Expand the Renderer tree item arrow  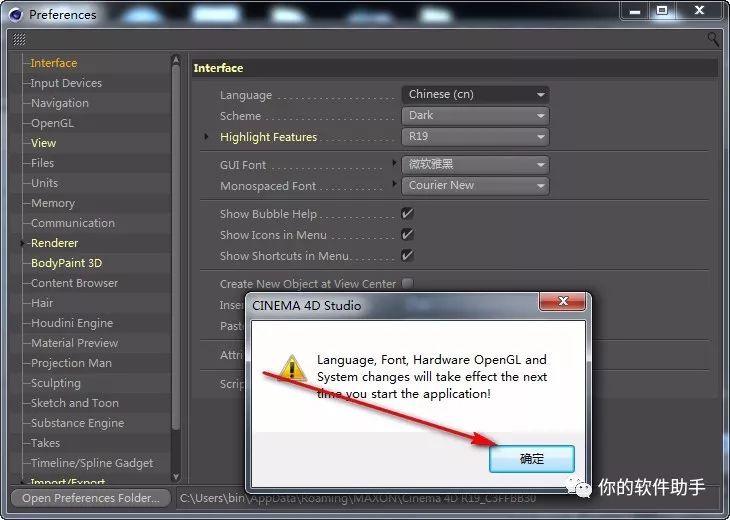[22, 243]
